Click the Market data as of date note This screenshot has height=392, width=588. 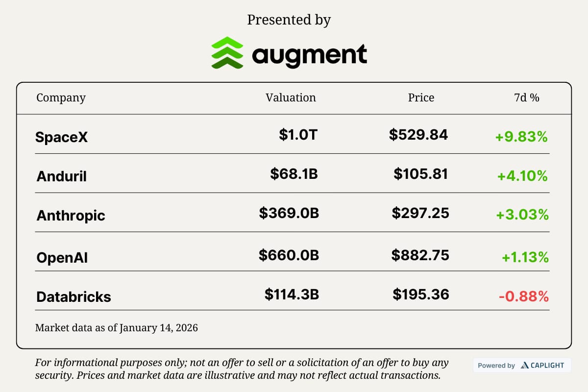117,328
